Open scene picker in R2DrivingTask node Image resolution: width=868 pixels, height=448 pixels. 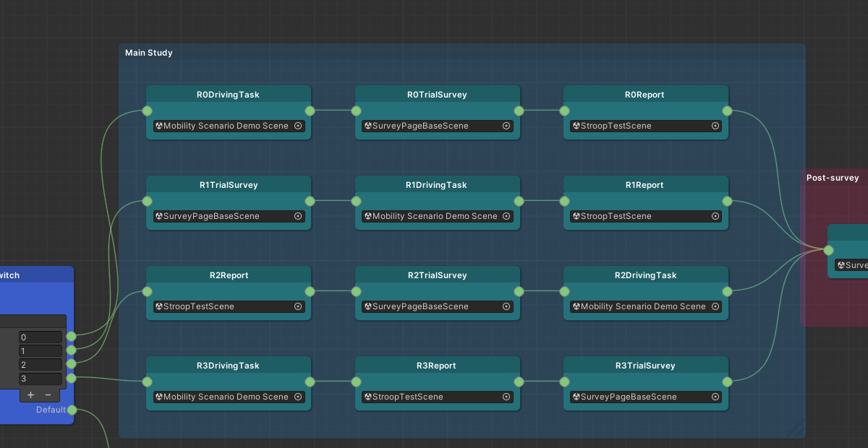tap(715, 306)
